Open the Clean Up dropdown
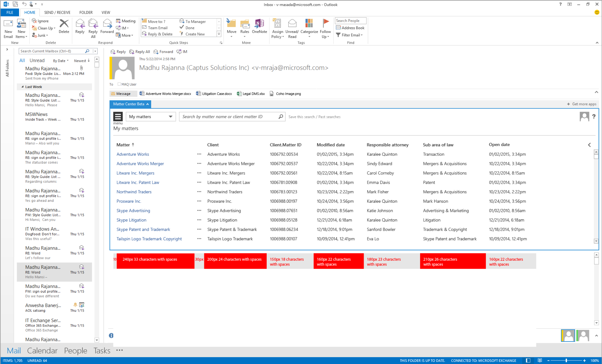The image size is (602, 364). [x=44, y=28]
